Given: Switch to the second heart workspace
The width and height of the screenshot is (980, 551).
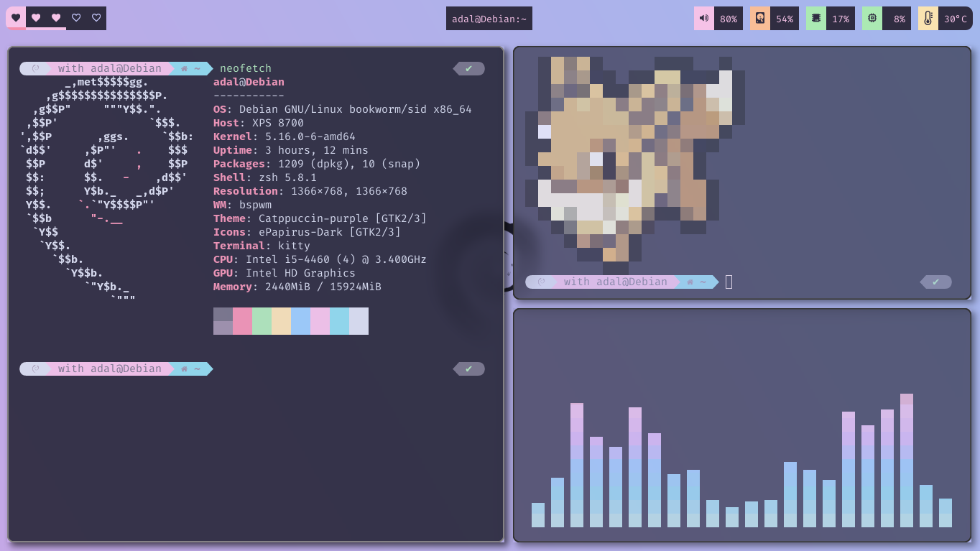Looking at the screenshot, I should tap(36, 18).
